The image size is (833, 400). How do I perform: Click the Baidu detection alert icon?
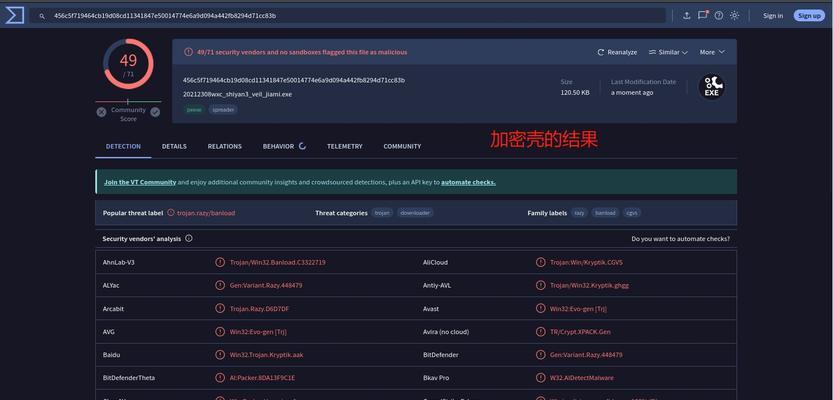(220, 354)
